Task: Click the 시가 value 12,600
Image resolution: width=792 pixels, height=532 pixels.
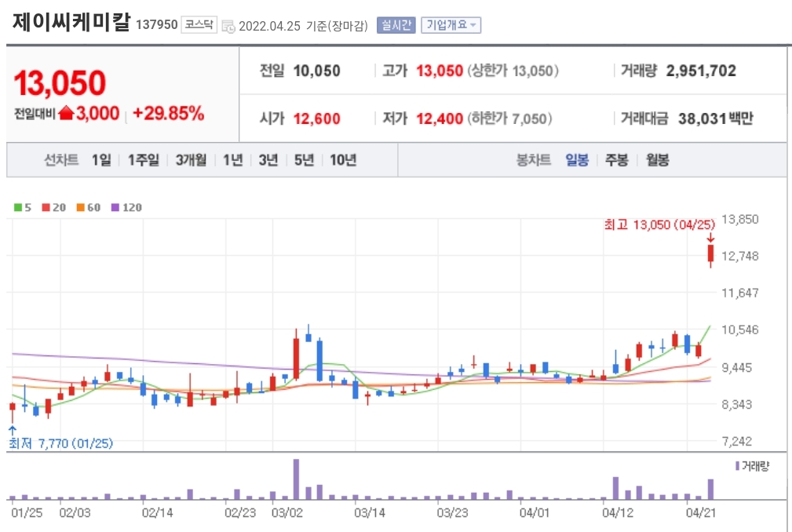Action: [x=316, y=118]
